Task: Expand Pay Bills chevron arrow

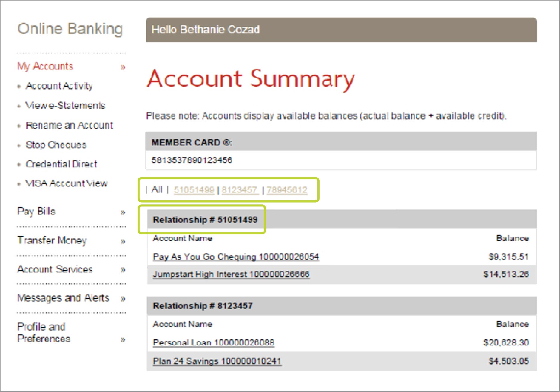Action: (123, 213)
